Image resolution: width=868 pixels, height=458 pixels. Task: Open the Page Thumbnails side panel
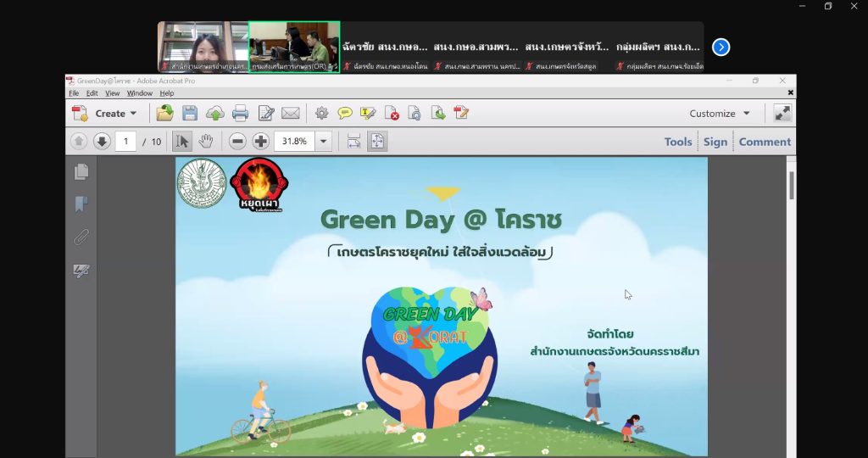click(81, 172)
